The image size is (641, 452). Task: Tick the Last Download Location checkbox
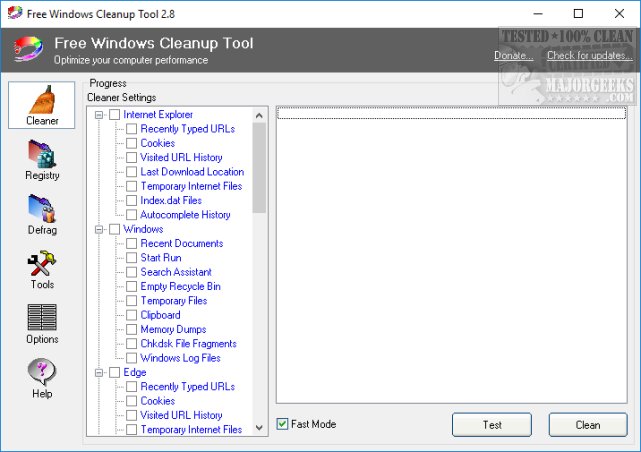point(131,172)
